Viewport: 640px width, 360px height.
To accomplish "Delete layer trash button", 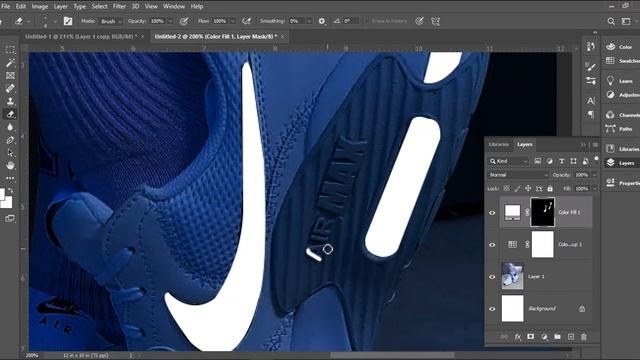I will click(x=584, y=337).
